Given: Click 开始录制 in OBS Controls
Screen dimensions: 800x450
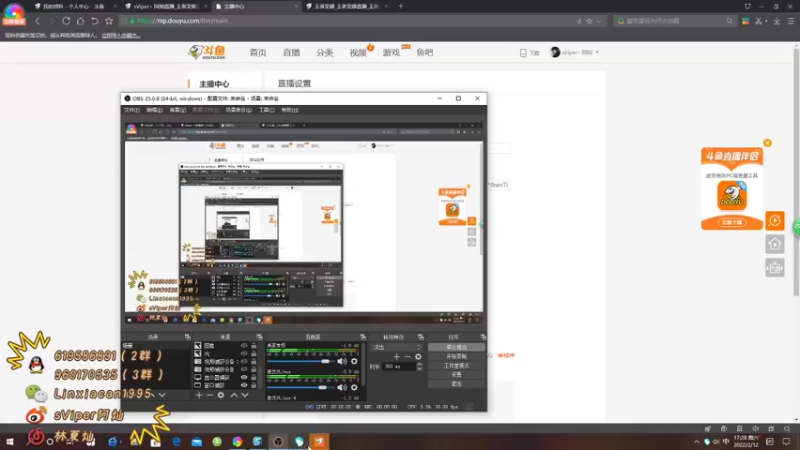Looking at the screenshot, I should [456, 356].
